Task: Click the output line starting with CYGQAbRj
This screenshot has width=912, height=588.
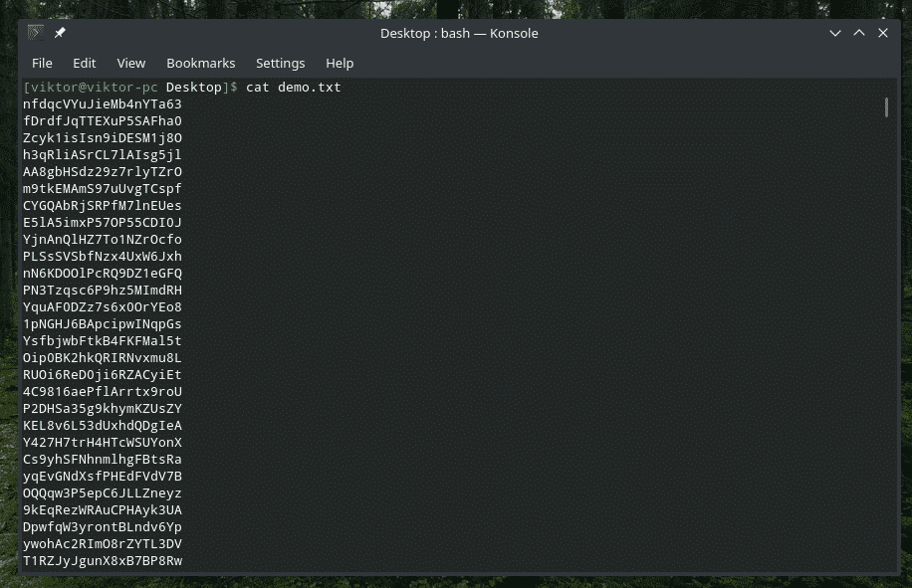Action: (x=103, y=206)
